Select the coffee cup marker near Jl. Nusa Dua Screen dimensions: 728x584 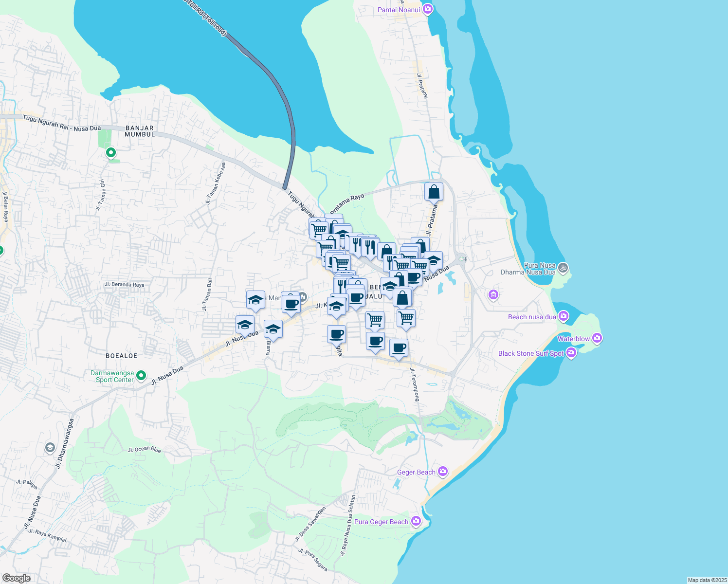coord(291,304)
